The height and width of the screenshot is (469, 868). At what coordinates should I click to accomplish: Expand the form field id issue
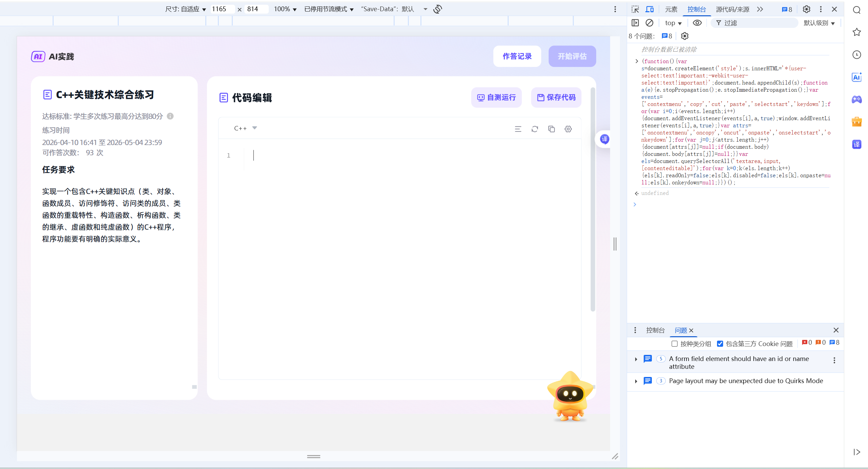pos(636,359)
